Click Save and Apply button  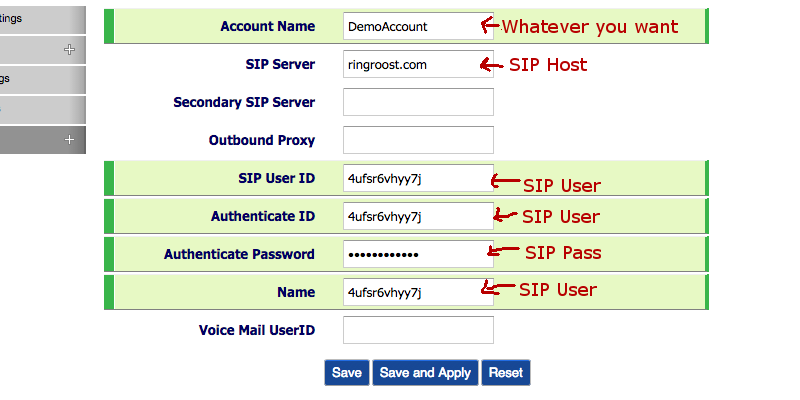click(x=425, y=372)
